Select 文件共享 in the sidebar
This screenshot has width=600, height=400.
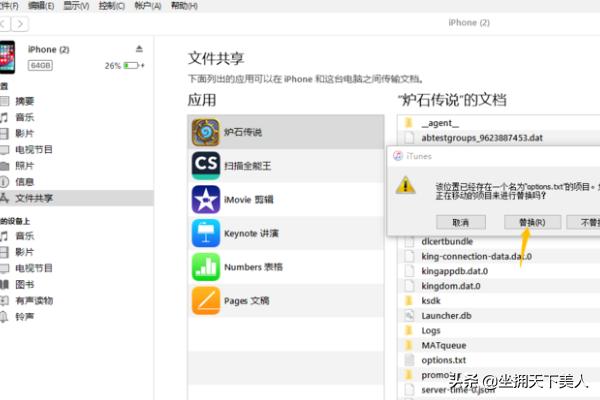(77, 198)
